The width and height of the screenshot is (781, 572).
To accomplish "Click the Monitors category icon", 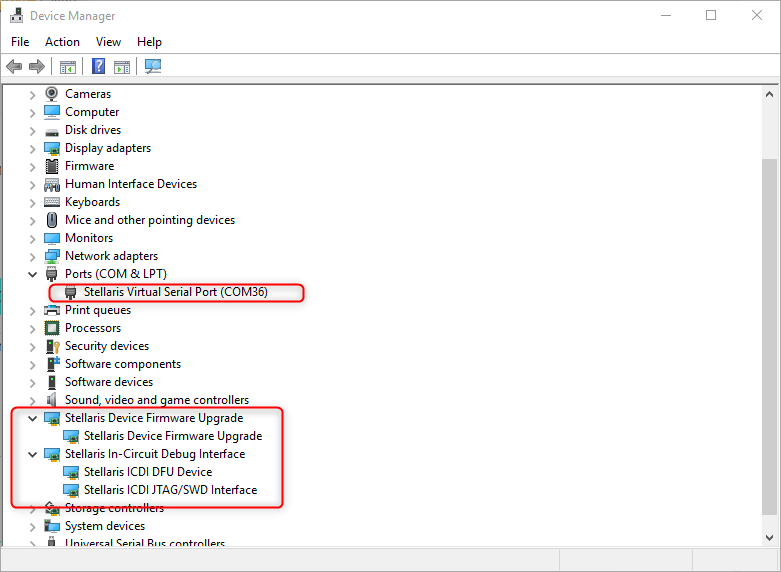I will (52, 238).
